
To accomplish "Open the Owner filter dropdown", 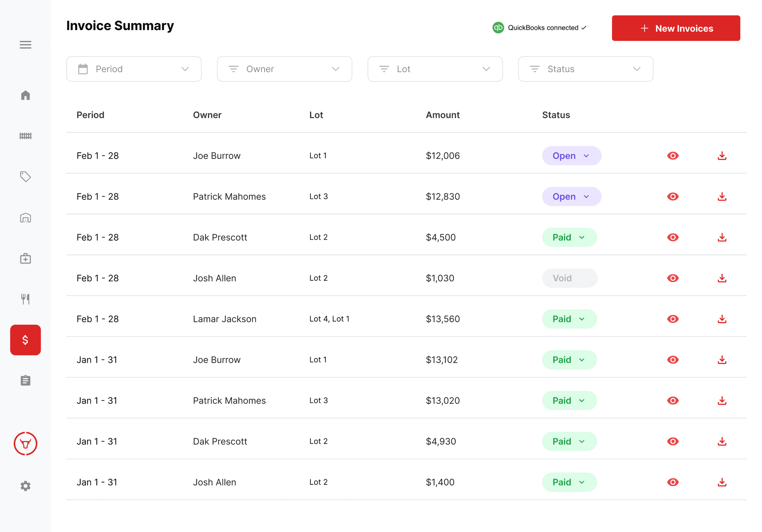I will [284, 69].
